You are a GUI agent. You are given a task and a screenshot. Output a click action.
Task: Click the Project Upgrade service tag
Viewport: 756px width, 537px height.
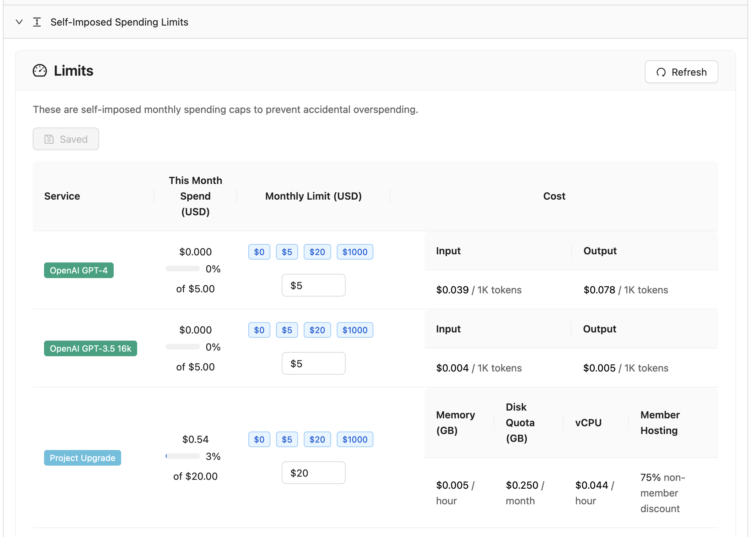[82, 458]
